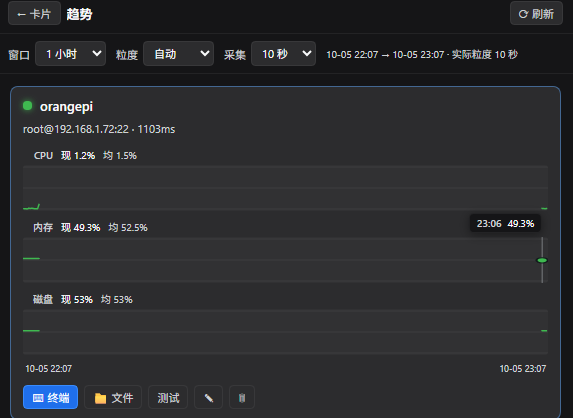The height and width of the screenshot is (418, 573).
Task: Click the 刷新 refresh button
Action: 536,14
